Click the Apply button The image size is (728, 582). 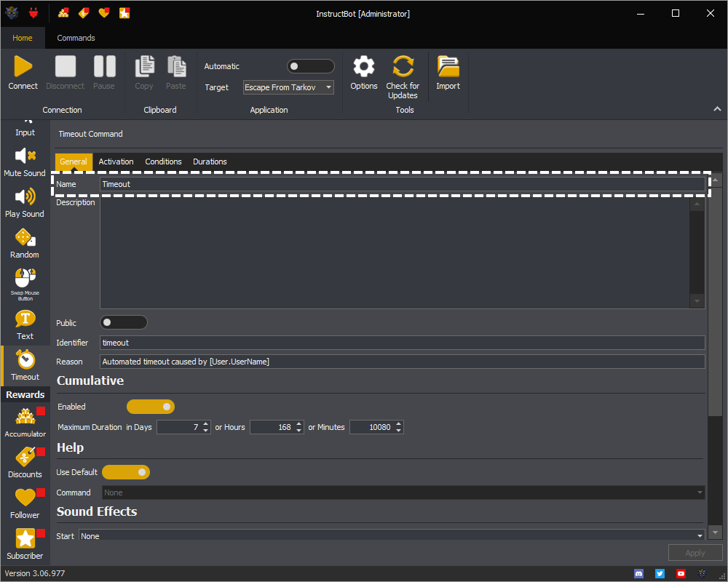pyautogui.click(x=695, y=553)
